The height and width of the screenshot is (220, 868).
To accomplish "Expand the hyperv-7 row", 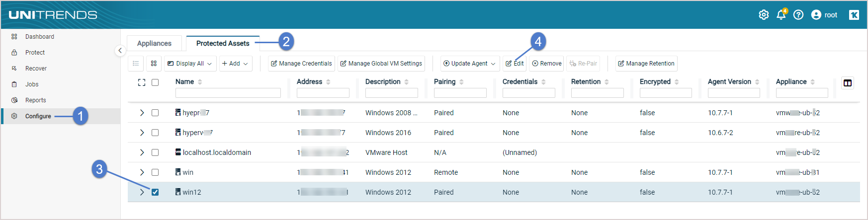I will [x=142, y=133].
